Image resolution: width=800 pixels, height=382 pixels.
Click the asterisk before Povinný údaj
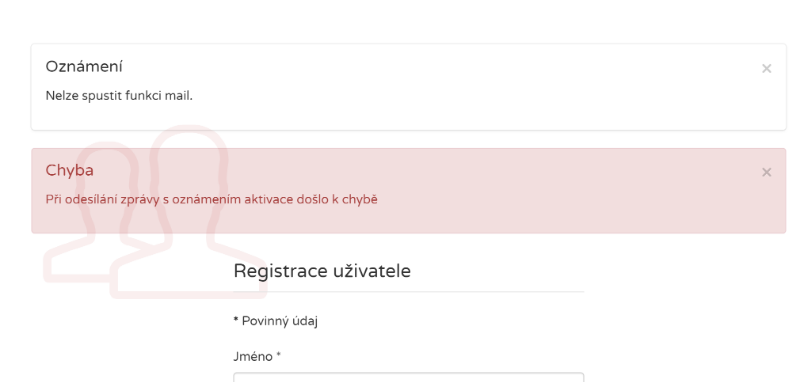coord(236,320)
